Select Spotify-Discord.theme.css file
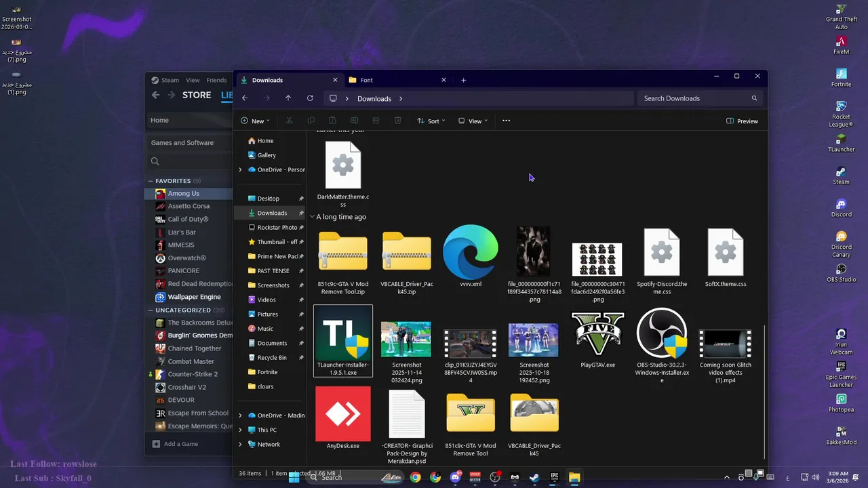 (x=661, y=261)
